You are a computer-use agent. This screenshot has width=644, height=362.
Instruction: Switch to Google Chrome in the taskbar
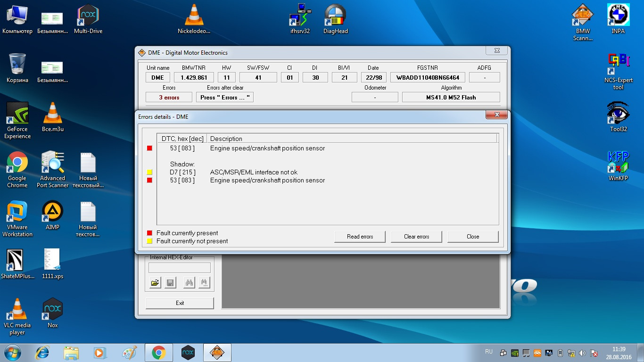click(x=159, y=352)
